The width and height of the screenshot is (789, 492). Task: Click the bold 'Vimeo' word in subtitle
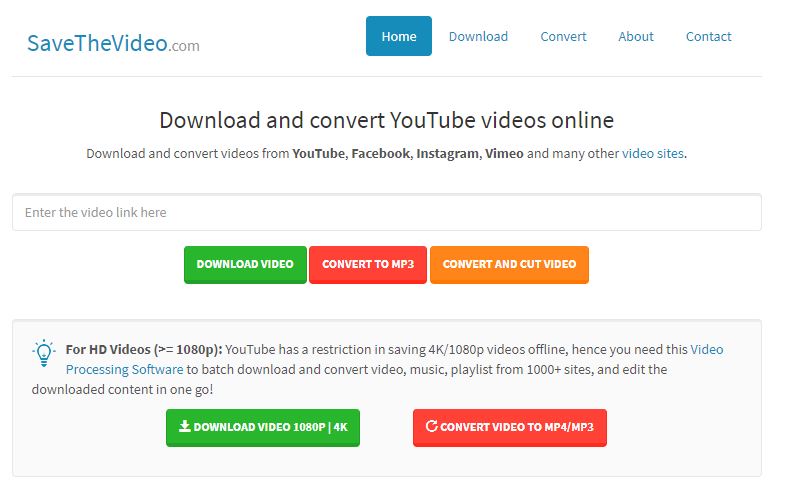[504, 153]
